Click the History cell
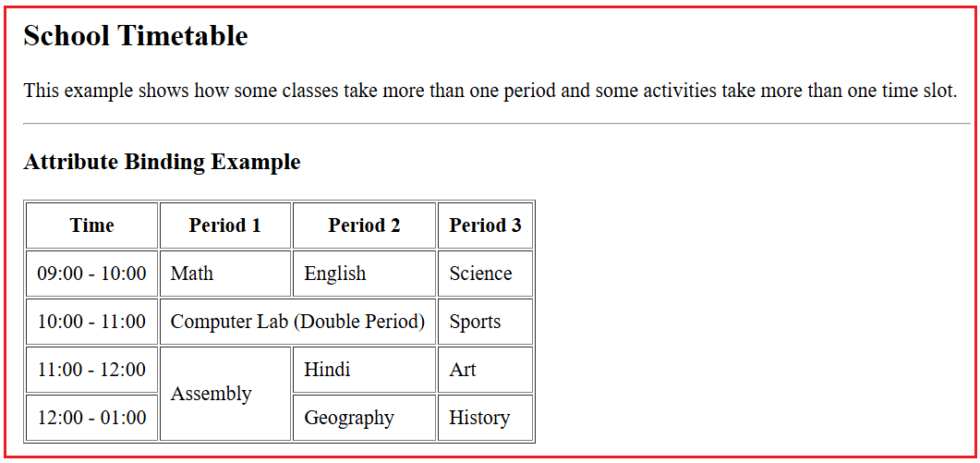980x463 pixels. point(485,418)
